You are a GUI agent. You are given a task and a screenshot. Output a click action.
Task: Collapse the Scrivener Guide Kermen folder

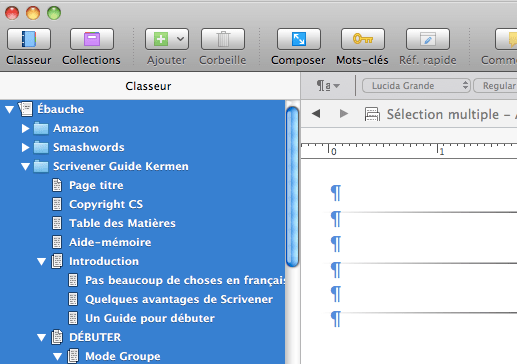pyautogui.click(x=25, y=166)
